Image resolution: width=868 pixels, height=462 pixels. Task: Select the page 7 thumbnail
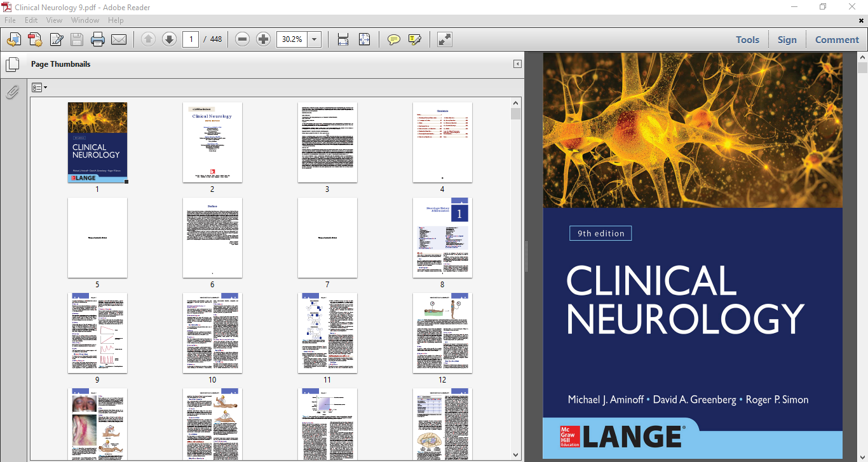click(x=327, y=238)
